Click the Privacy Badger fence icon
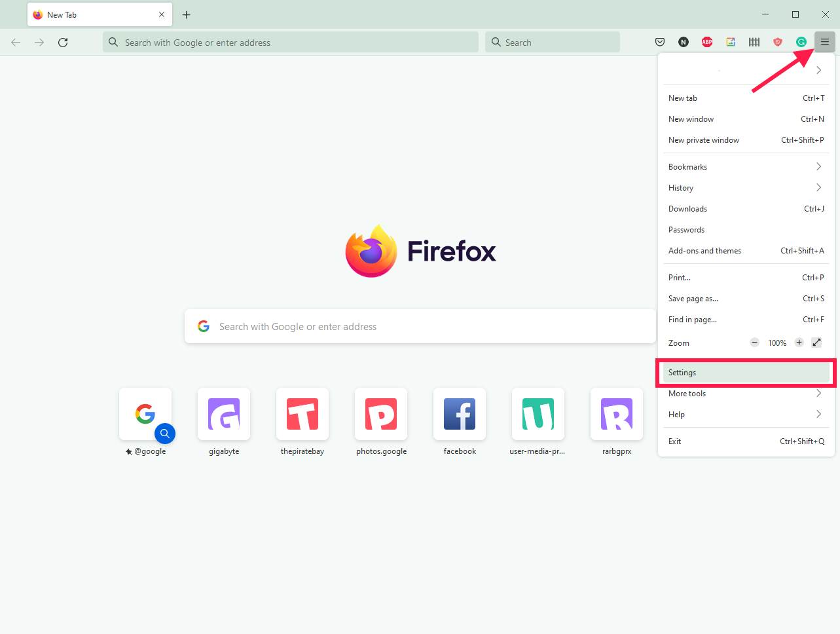 pos(754,42)
